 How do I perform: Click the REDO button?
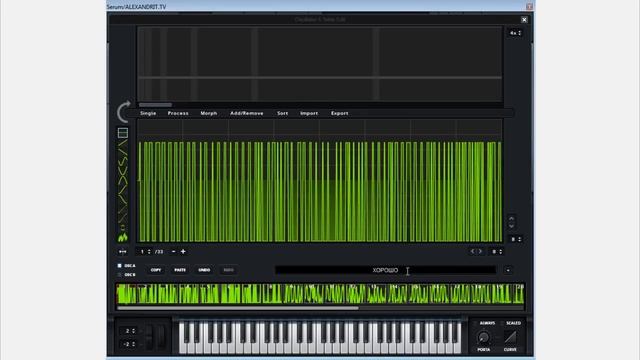228,270
